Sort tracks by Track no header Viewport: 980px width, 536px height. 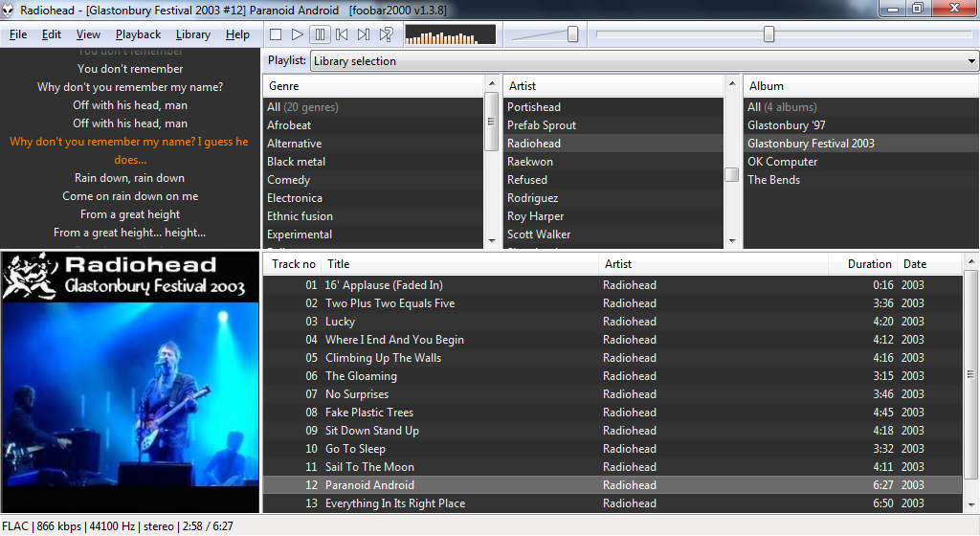click(x=293, y=264)
